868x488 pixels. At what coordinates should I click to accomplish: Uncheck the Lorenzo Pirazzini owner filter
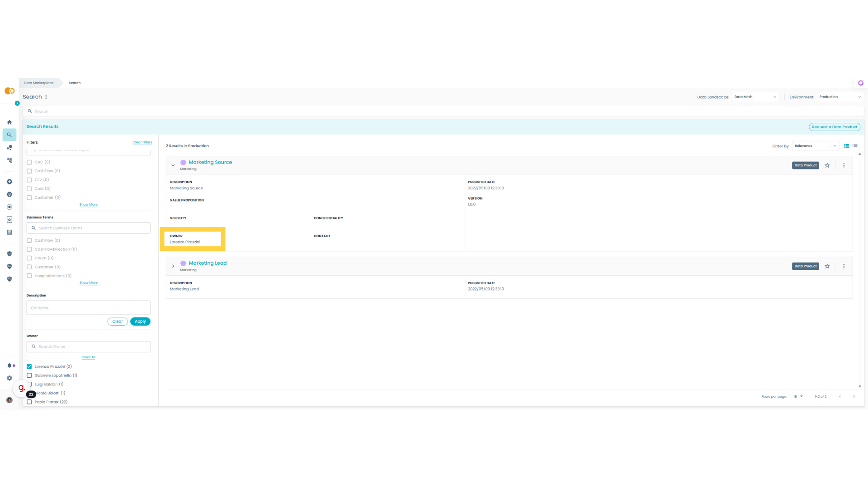[x=29, y=366]
